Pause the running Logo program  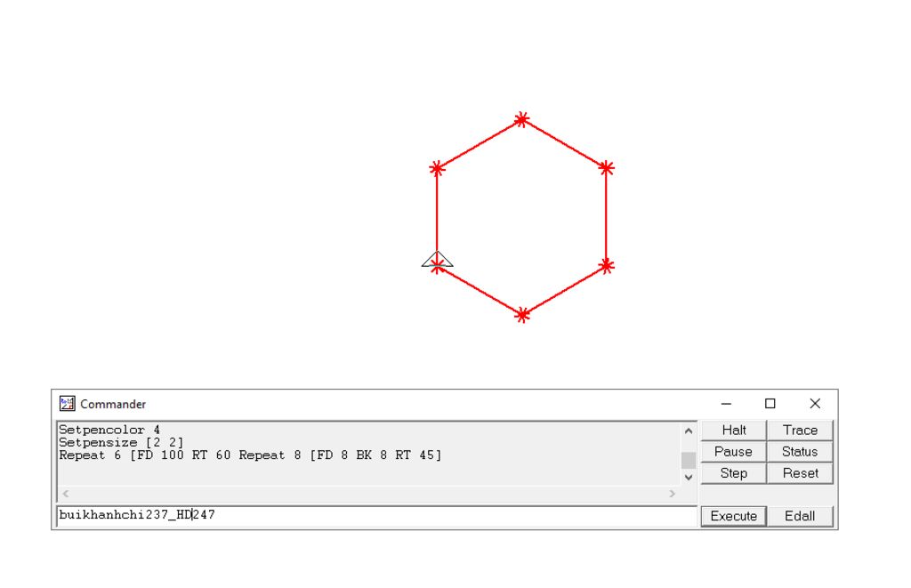click(x=734, y=452)
